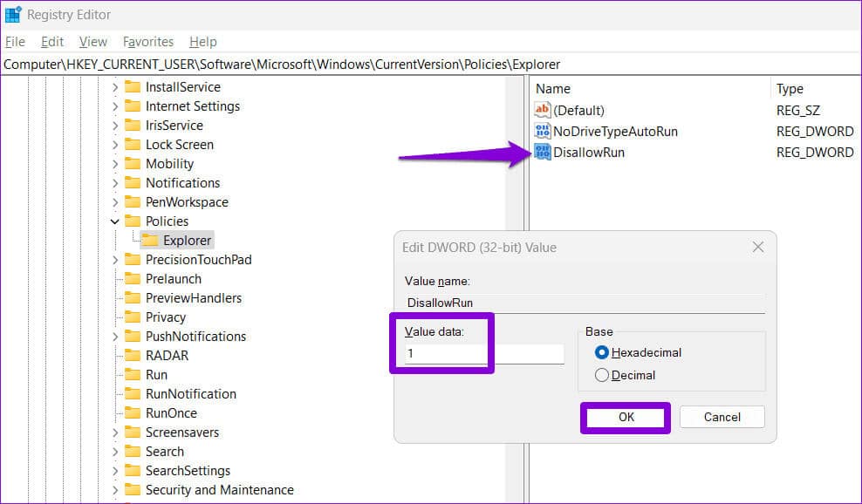Expand the Notifications key
The height and width of the screenshot is (504, 862).
(x=115, y=182)
